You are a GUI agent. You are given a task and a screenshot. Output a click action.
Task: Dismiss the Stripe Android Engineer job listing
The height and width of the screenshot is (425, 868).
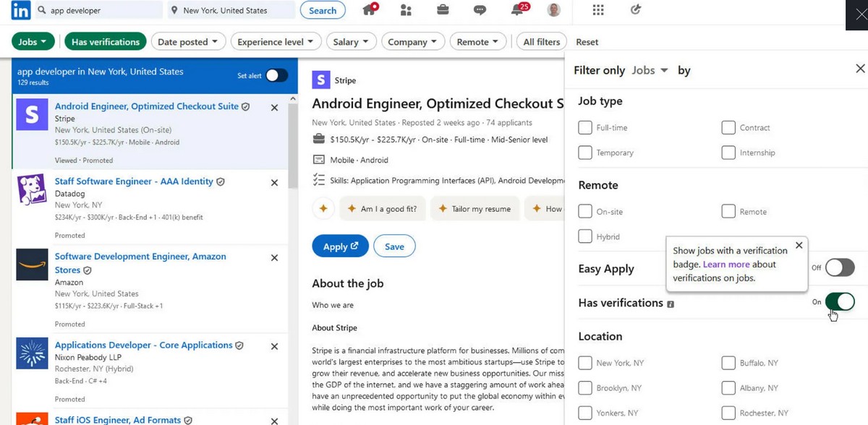tap(274, 108)
